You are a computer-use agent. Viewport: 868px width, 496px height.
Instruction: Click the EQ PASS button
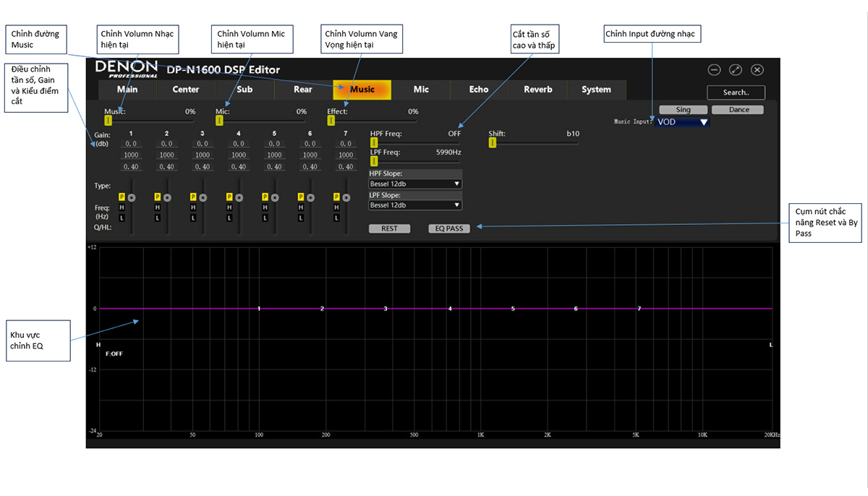click(x=449, y=228)
